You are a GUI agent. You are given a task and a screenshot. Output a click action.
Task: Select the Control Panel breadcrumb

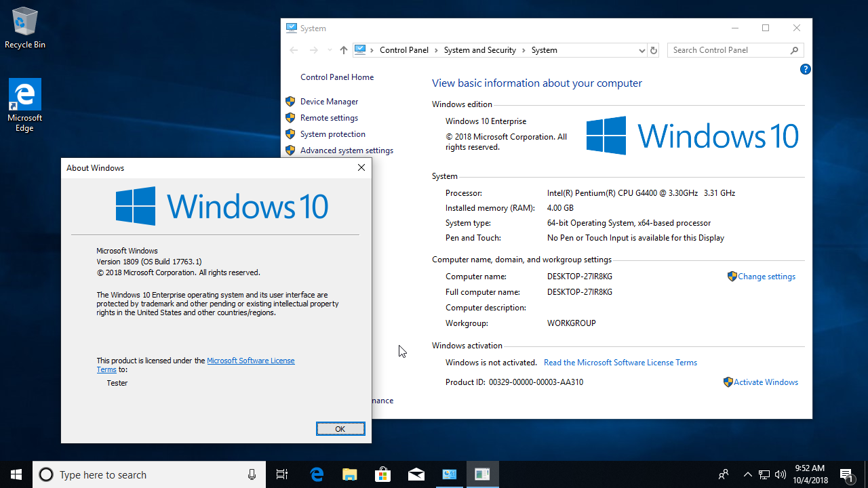[404, 50]
